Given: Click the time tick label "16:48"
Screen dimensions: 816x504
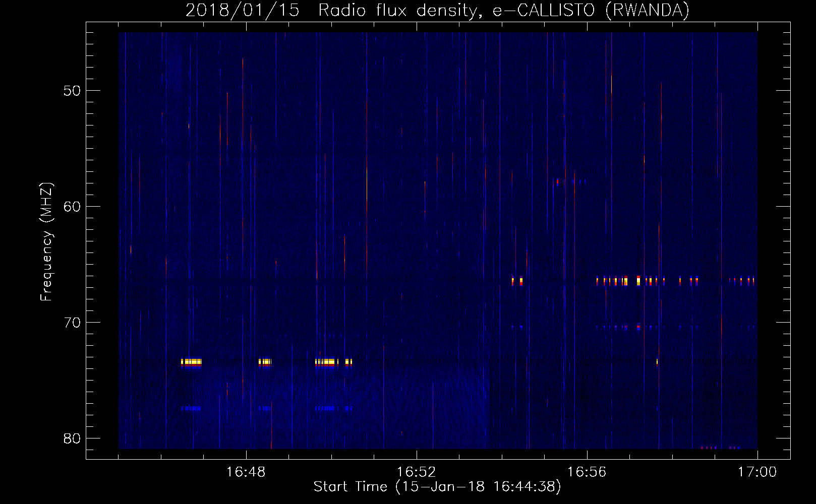Looking at the screenshot, I should tap(246, 472).
